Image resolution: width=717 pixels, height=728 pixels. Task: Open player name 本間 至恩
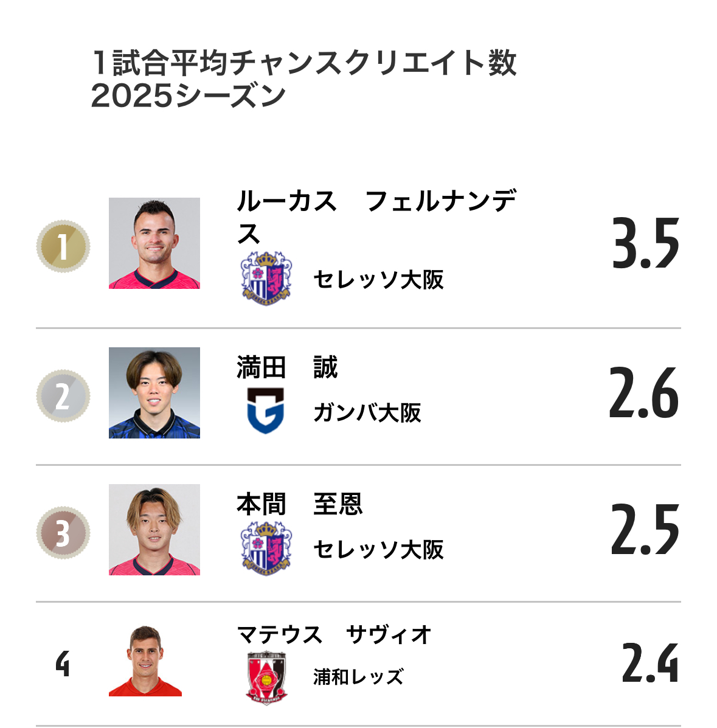[300, 505]
